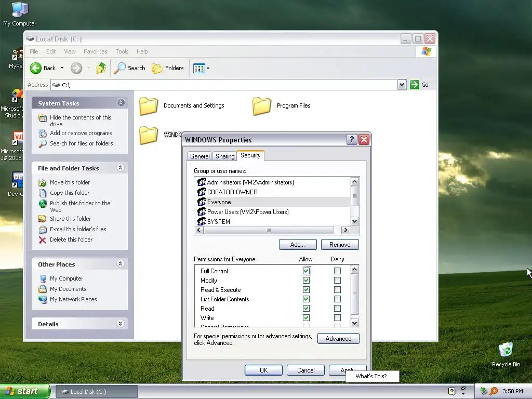
Task: Open My Computer icon in Other Places
Action: pyautogui.click(x=43, y=278)
